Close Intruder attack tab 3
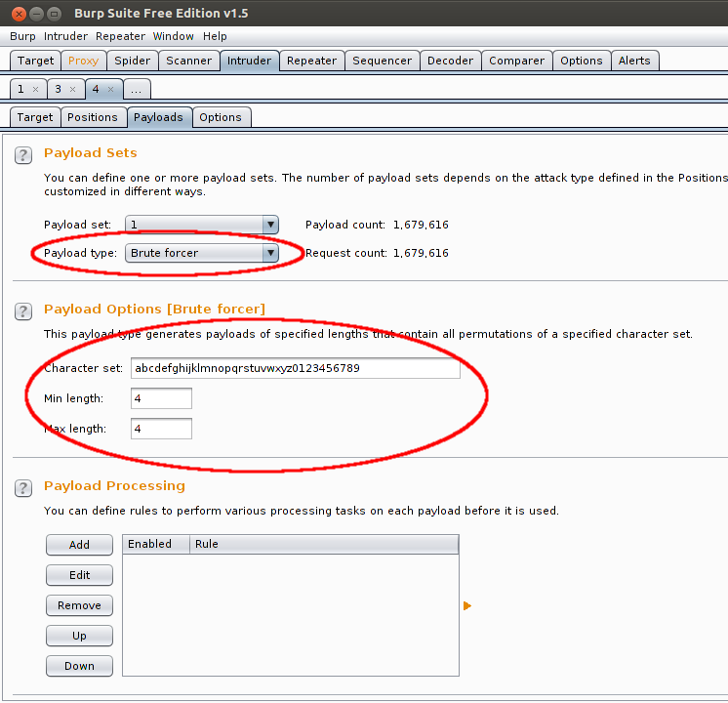This screenshot has height=703, width=728. (x=72, y=89)
